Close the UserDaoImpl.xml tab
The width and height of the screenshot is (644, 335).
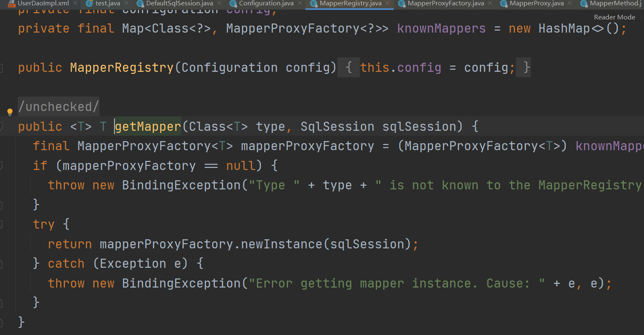[75, 3]
